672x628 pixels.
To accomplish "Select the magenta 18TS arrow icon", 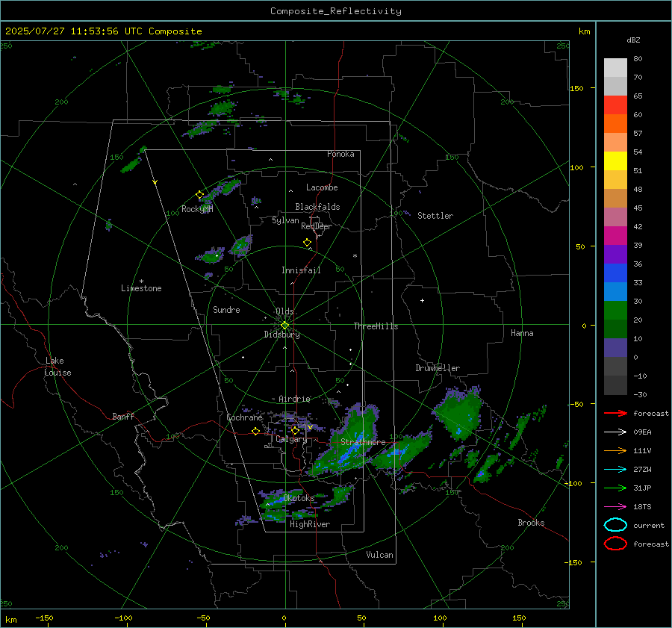I will tap(615, 507).
